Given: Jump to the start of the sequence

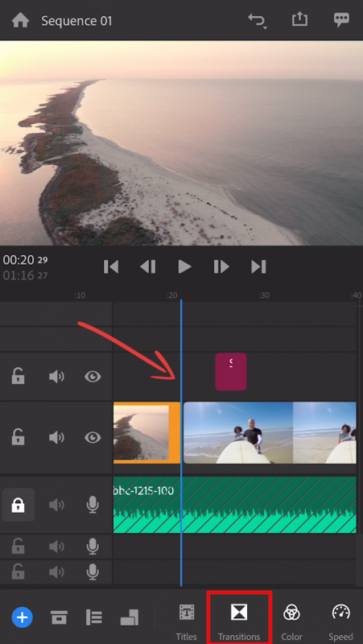Looking at the screenshot, I should tap(111, 267).
